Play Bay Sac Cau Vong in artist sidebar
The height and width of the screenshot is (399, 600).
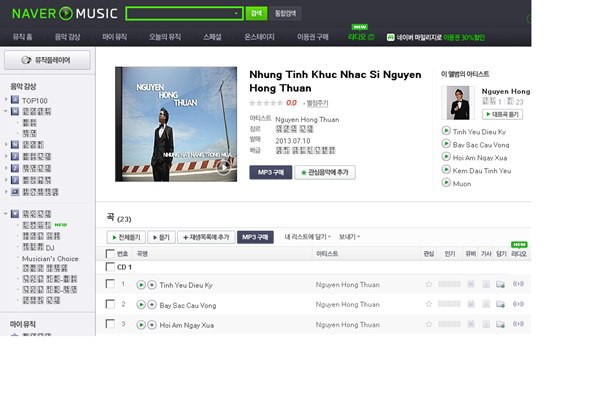446,144
